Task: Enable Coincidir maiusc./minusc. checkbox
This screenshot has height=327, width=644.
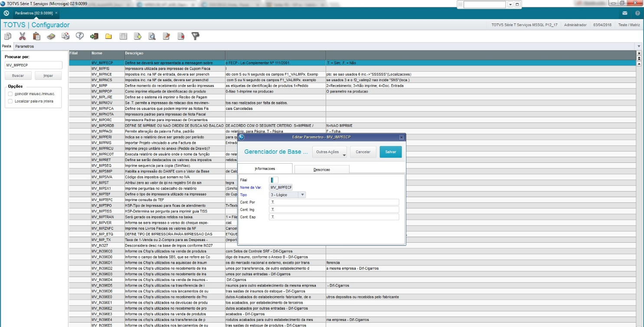Action: 10,93
